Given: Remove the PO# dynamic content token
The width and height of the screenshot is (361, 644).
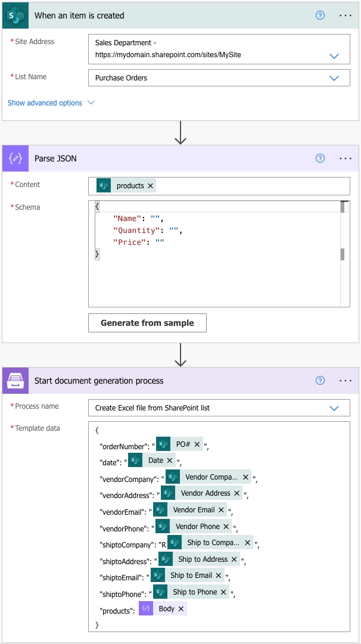Looking at the screenshot, I should (197, 444).
